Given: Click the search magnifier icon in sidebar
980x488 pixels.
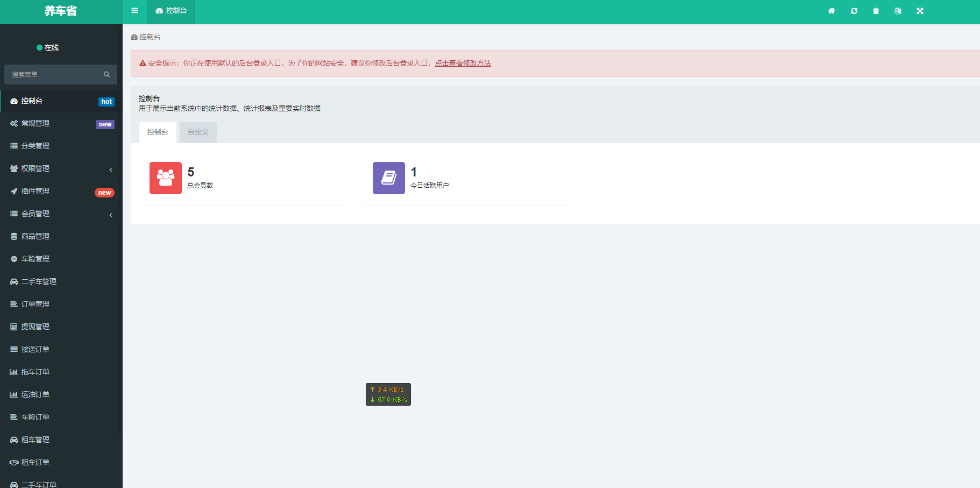Looking at the screenshot, I should coord(106,74).
